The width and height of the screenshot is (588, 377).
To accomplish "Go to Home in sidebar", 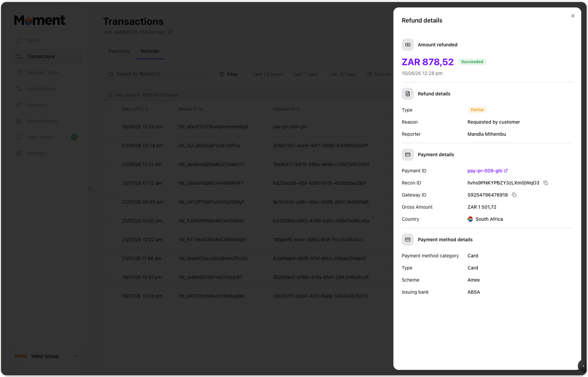I will [x=46, y=40].
